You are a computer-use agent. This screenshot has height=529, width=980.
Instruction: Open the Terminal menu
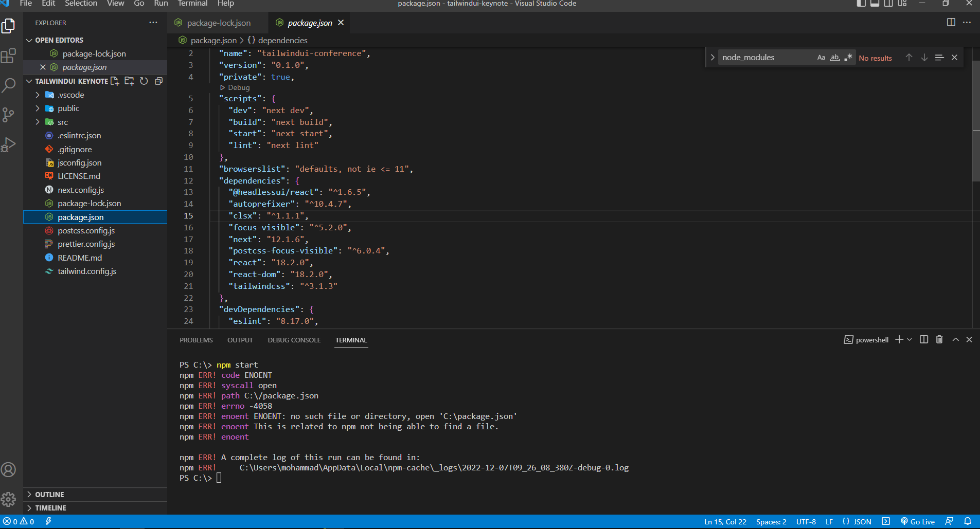point(192,4)
